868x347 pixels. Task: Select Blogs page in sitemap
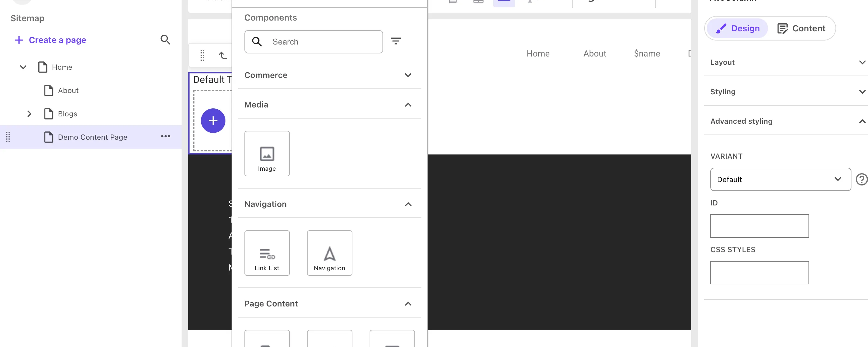(x=67, y=114)
